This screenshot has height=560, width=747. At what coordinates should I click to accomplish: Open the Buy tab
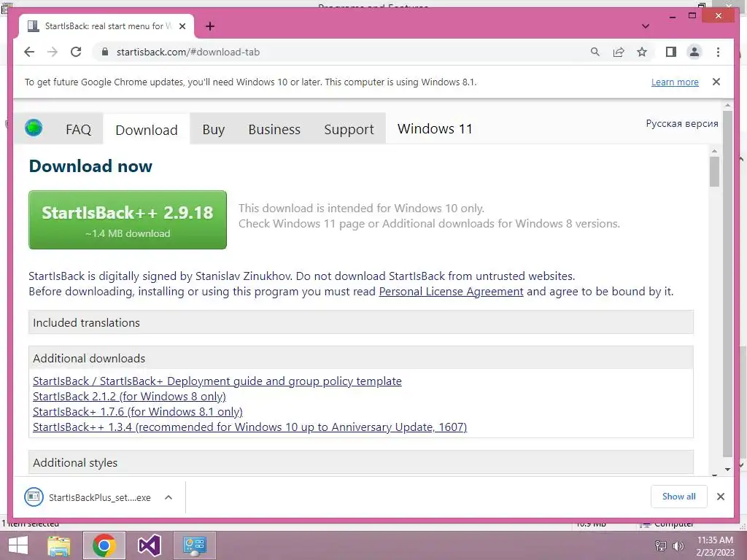point(213,129)
